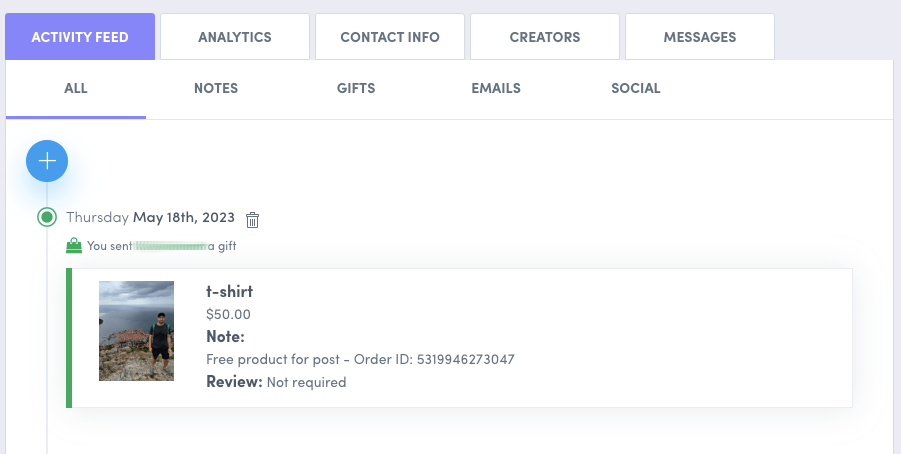Click the green gift bag icon
Image resolution: width=901 pixels, height=454 pixels.
[x=73, y=245]
